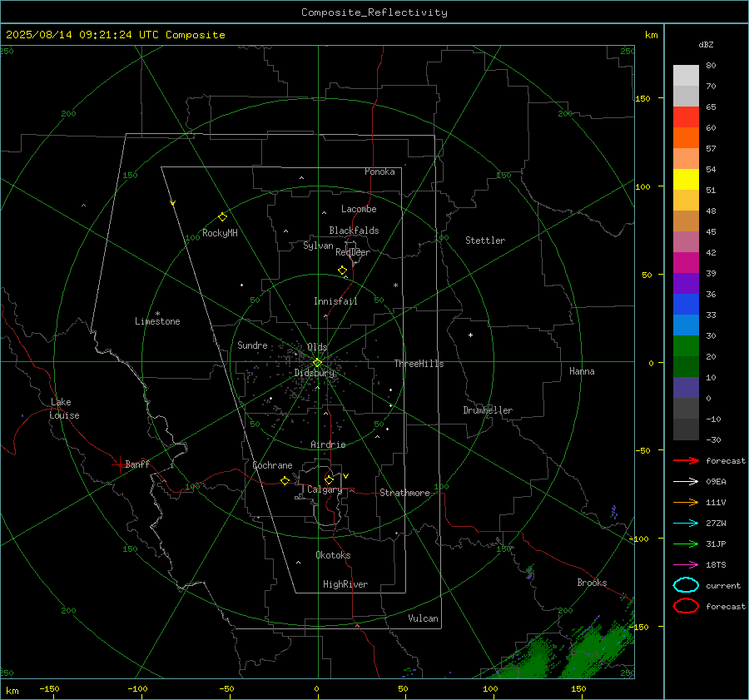Screen dimensions: 749x700
Task: Click the Composite_Reflectivity title text
Action: (x=374, y=12)
